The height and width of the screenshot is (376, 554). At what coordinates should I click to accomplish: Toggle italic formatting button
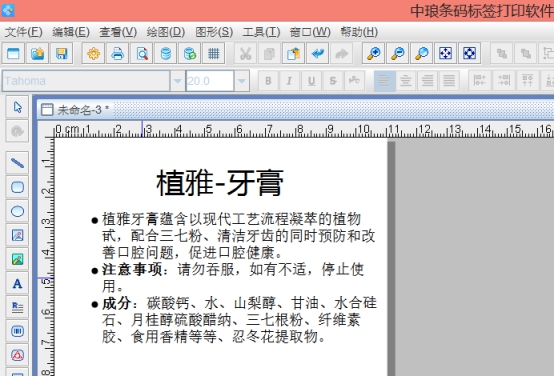point(289,81)
